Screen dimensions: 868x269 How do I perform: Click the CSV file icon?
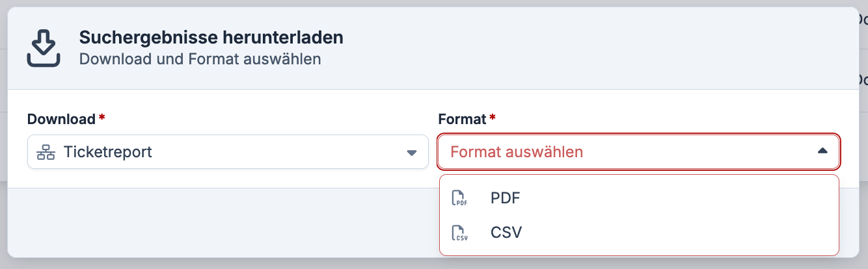460,232
